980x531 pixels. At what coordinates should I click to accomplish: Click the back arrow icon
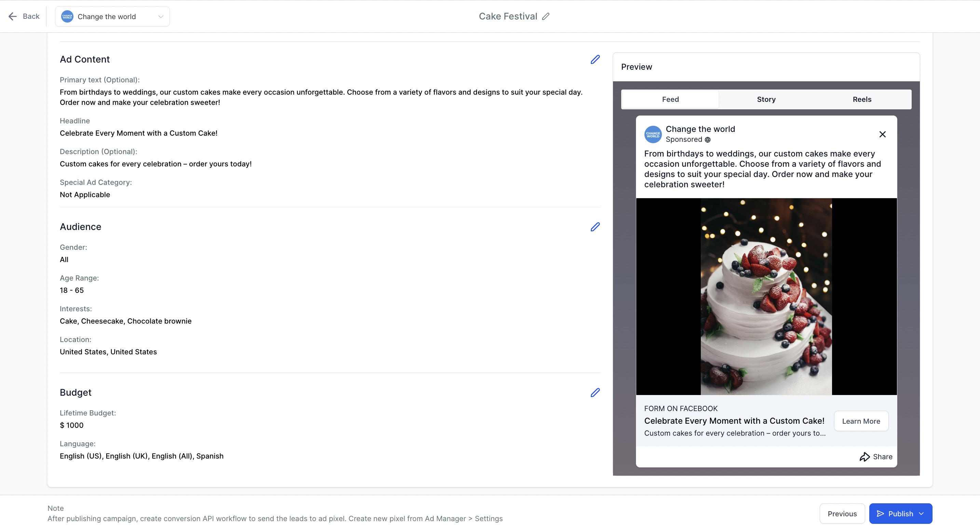tap(13, 16)
